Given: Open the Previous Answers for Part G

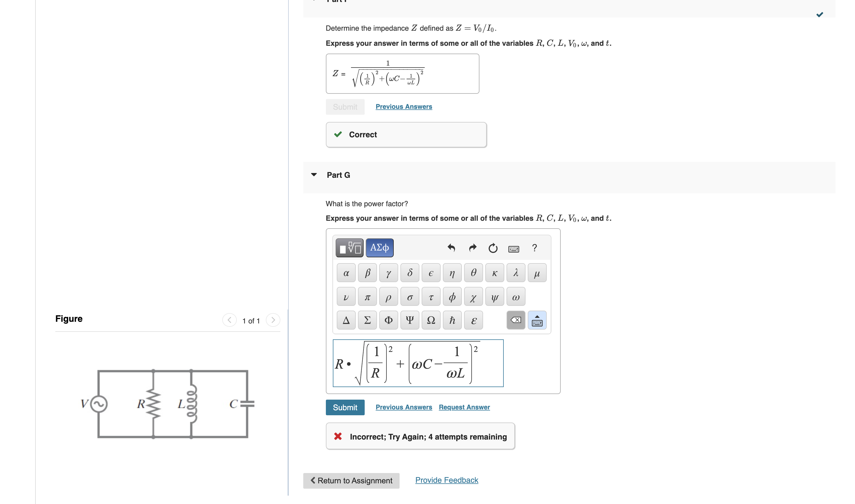Looking at the screenshot, I should 404,407.
